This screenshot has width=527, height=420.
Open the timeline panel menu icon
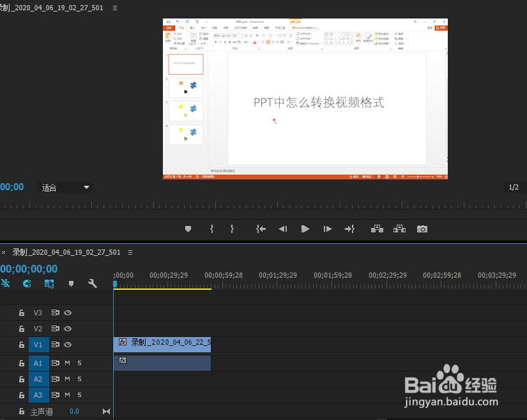(x=130, y=252)
